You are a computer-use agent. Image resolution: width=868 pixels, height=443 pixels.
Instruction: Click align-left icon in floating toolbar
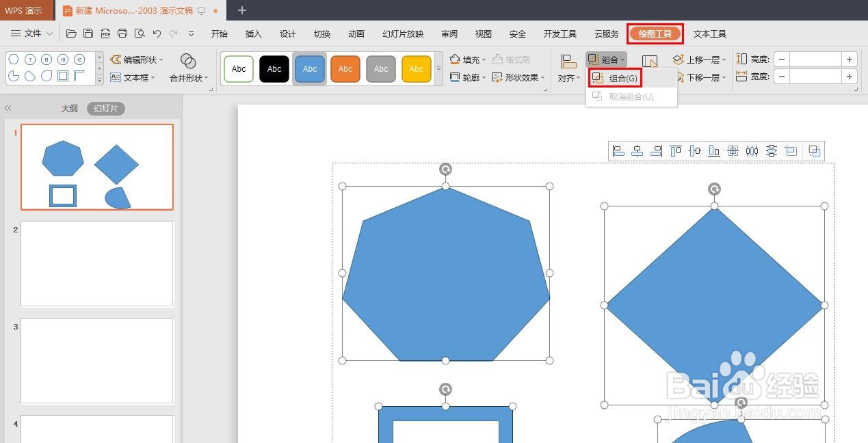pos(619,151)
